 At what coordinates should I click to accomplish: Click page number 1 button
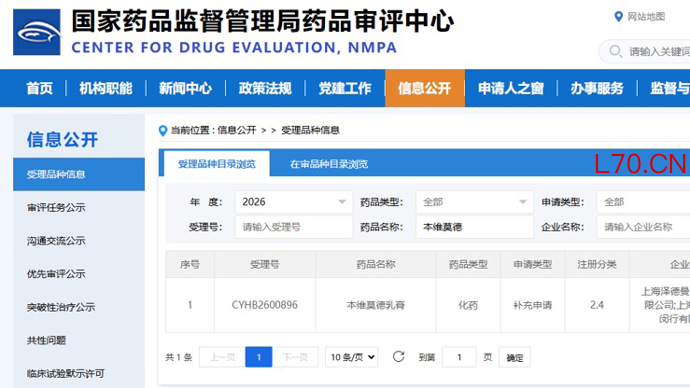point(259,357)
